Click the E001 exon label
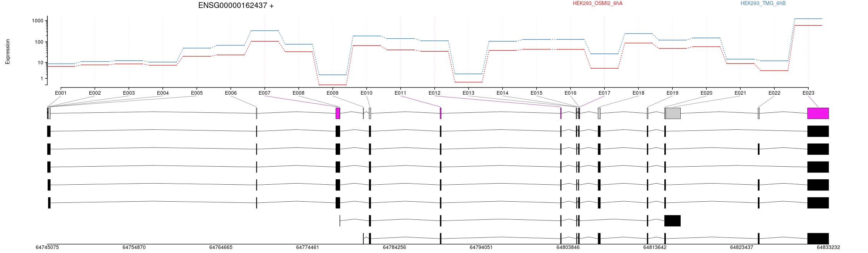Viewport: 868px width, 253px height. [x=61, y=93]
